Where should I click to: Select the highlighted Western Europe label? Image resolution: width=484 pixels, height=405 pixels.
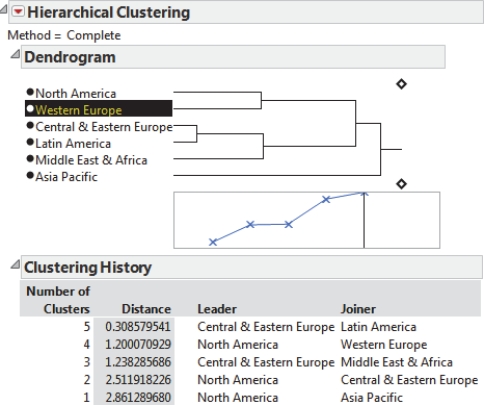pyautogui.click(x=99, y=109)
